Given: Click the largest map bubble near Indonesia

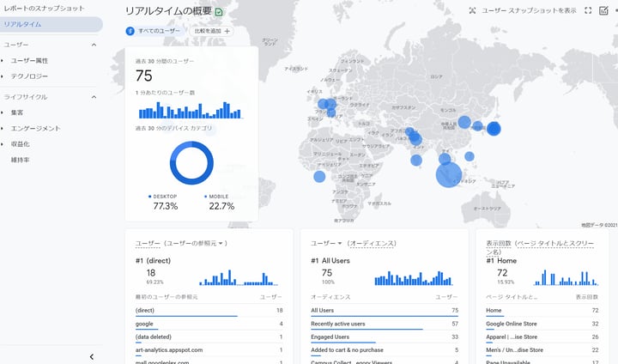Looking at the screenshot, I should click(449, 174).
